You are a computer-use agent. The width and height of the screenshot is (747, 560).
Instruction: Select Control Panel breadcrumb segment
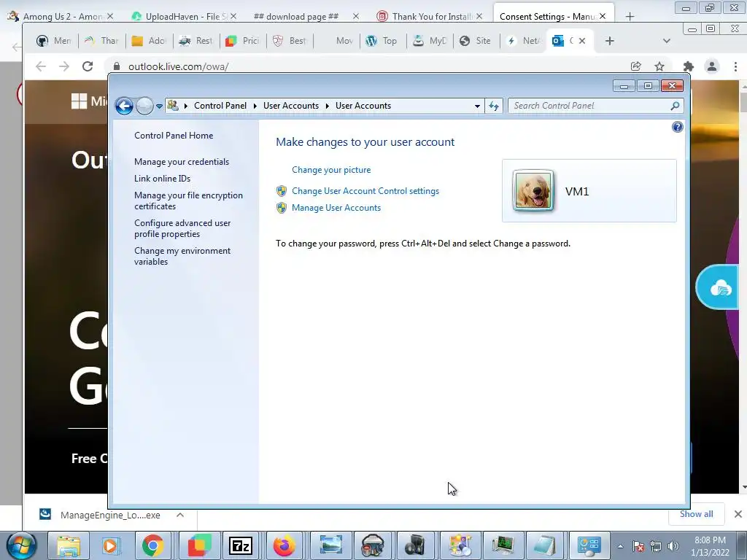coord(220,106)
